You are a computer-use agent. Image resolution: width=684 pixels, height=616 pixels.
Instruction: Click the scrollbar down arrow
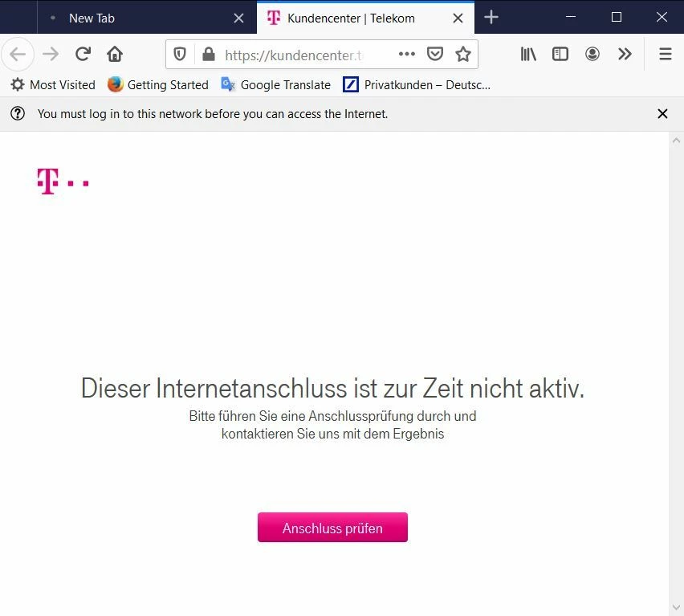tap(676, 607)
